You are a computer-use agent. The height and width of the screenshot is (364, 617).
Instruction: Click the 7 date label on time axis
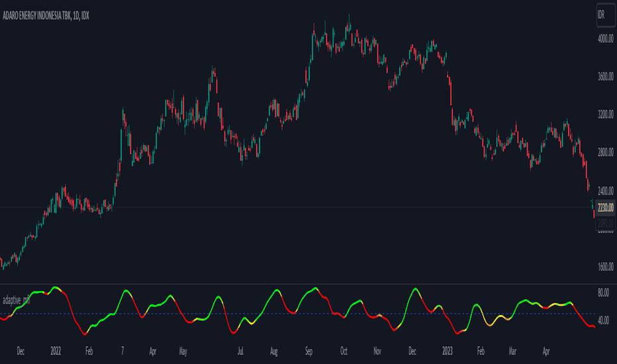coord(122,351)
